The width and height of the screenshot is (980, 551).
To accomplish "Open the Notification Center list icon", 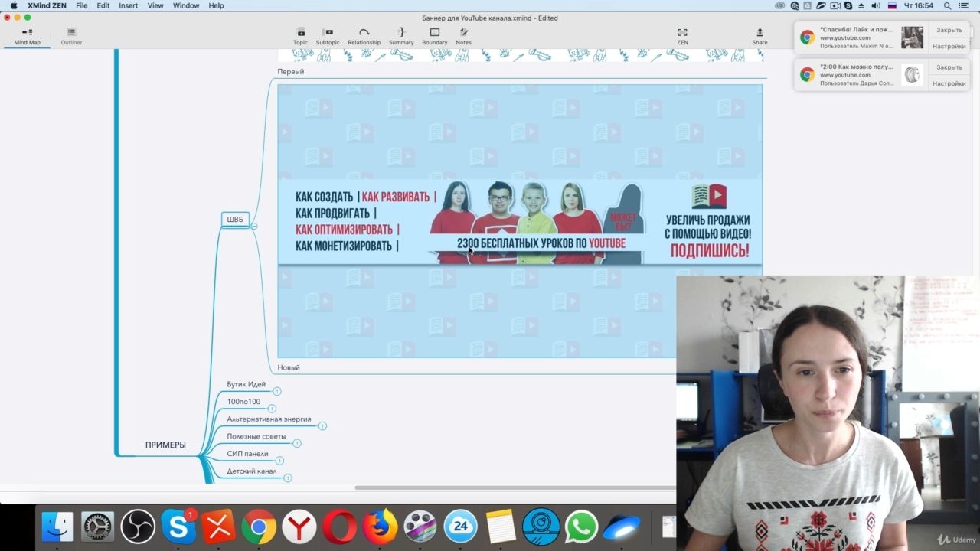I will pyautogui.click(x=965, y=5).
